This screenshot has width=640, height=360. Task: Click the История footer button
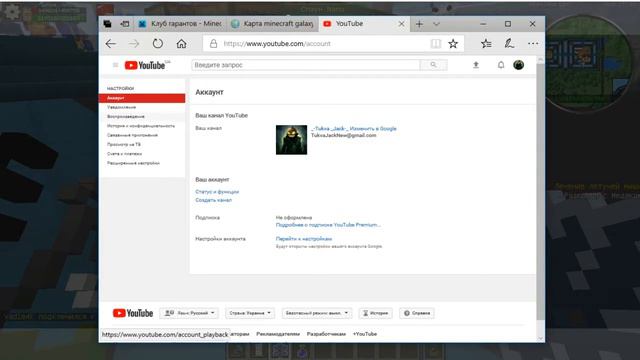point(376,313)
